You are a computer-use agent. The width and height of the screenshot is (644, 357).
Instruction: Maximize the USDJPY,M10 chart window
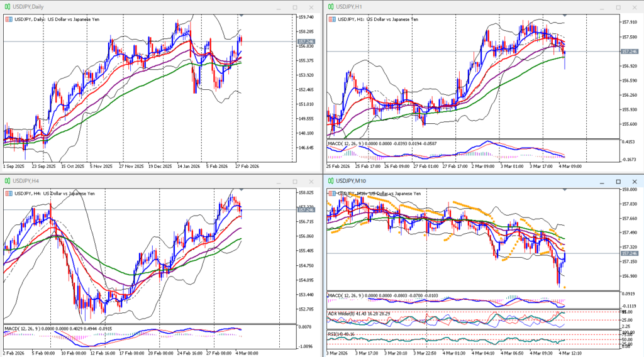pyautogui.click(x=618, y=182)
